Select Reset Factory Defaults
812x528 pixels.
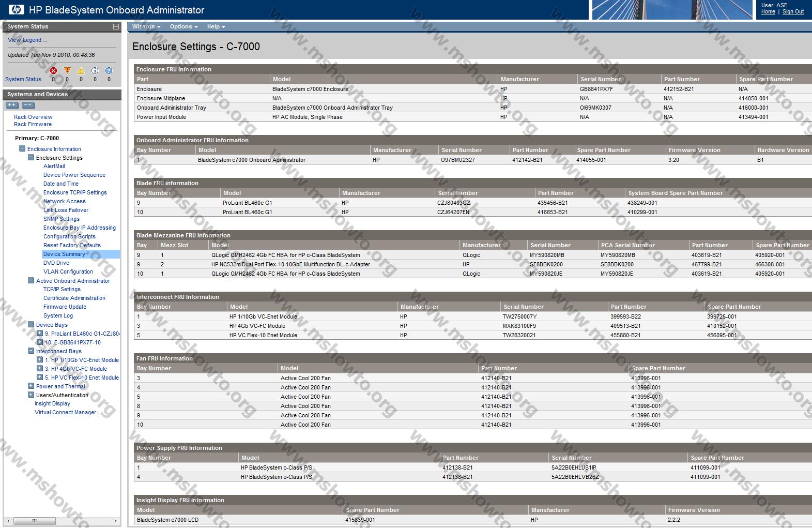pos(72,245)
